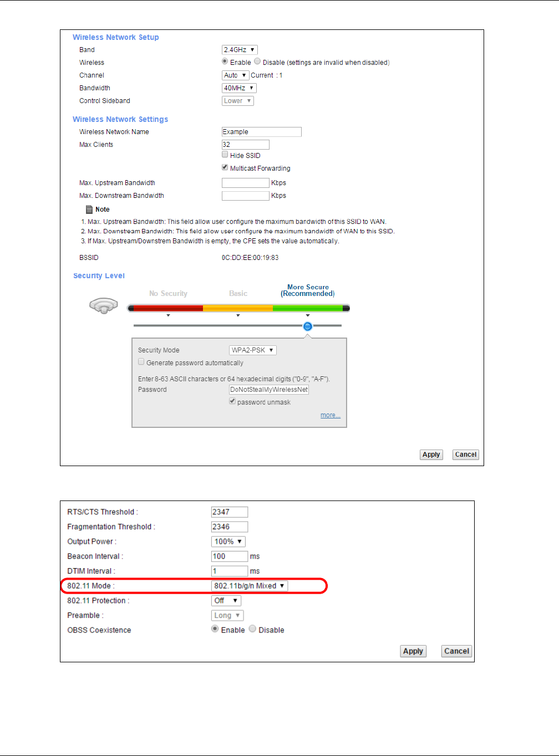Click the security level slider handle
Image resolution: width=559 pixels, height=756 pixels.
click(308, 326)
